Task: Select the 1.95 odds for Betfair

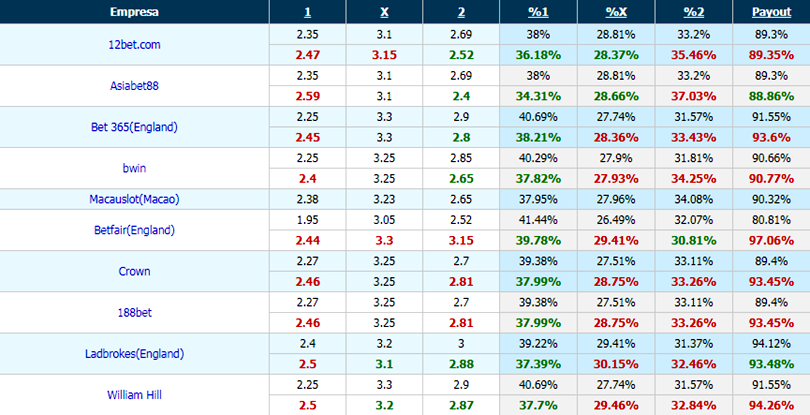Action: (307, 220)
